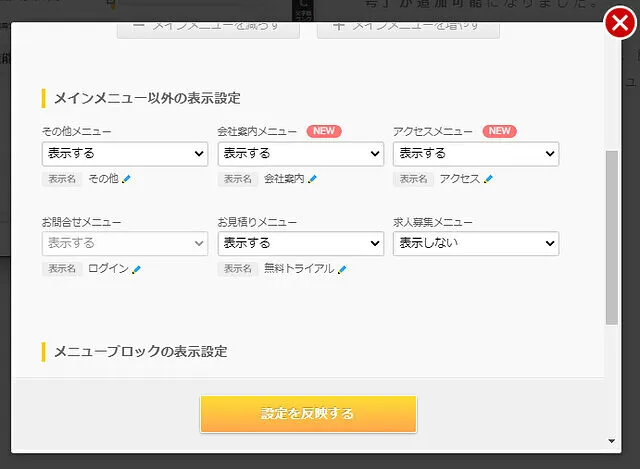
Task: Click pencil icon next to 無料トライアル
Action: click(342, 269)
